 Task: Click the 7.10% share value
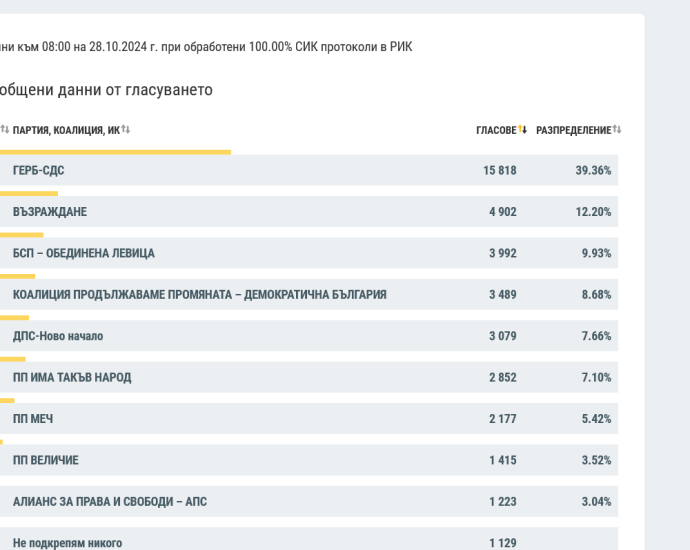click(x=596, y=377)
